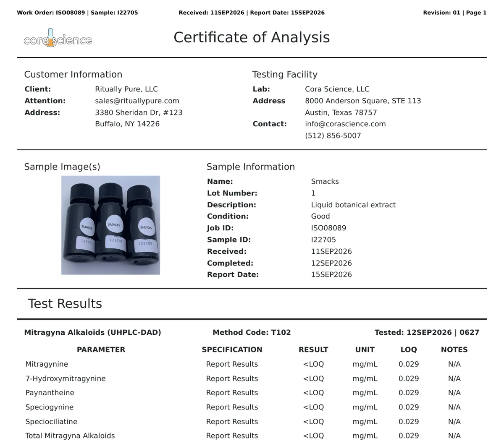The image size is (504, 446).
Task: Click Total Mitragyna Alkaloids row label
Action: 70,436
